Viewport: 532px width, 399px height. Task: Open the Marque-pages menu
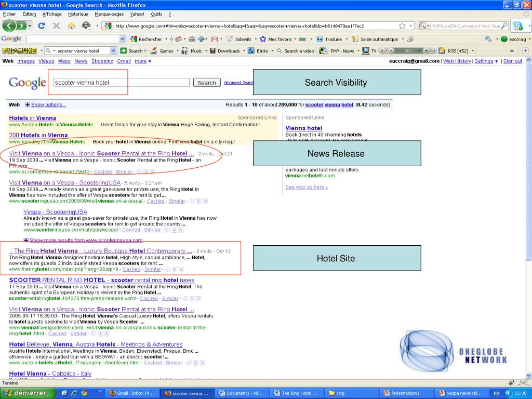[109, 14]
